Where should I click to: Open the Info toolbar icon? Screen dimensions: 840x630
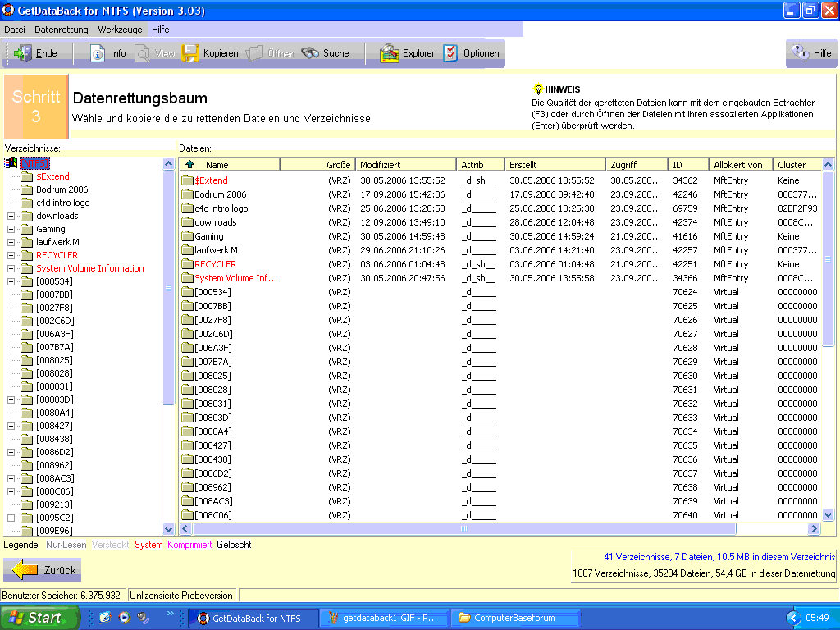pos(98,53)
